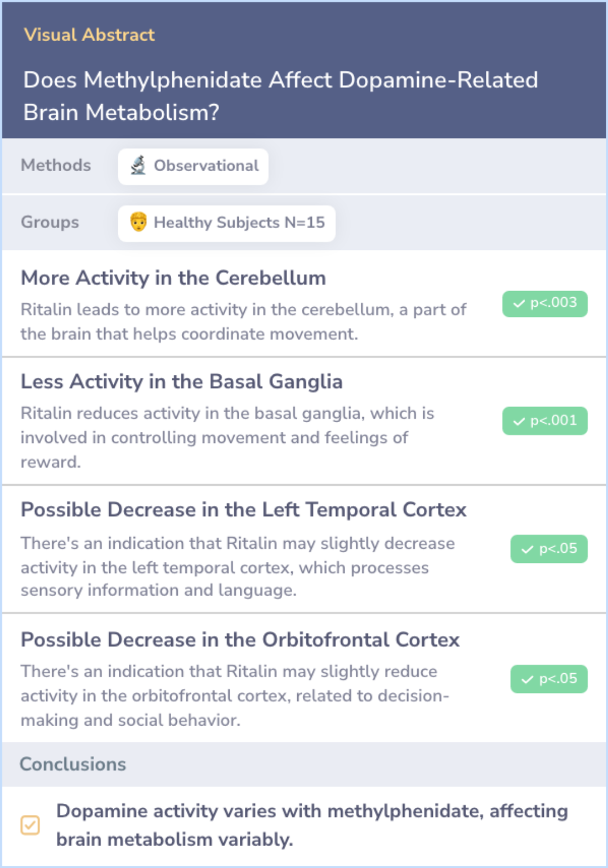Image resolution: width=608 pixels, height=868 pixels.
Task: Click the Visual Abstract label
Action: pos(89,35)
